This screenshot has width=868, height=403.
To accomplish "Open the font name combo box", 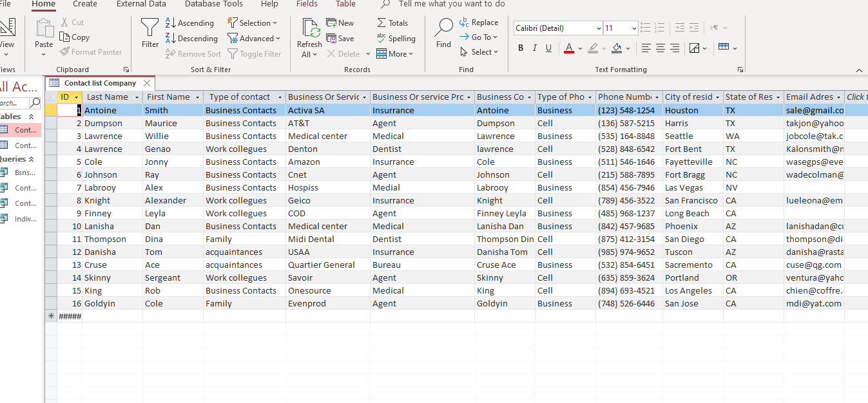I will (558, 28).
